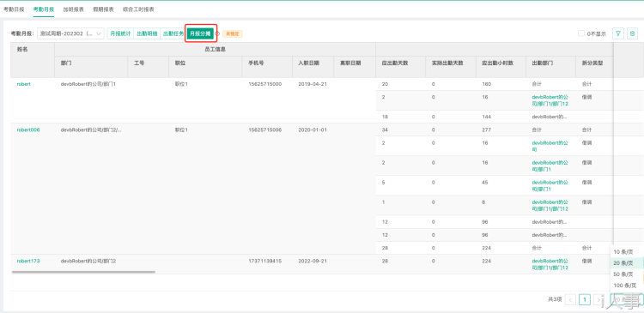Click hire date 2022-09-21
Viewport: 644px width, 313px height.
(x=313, y=261)
